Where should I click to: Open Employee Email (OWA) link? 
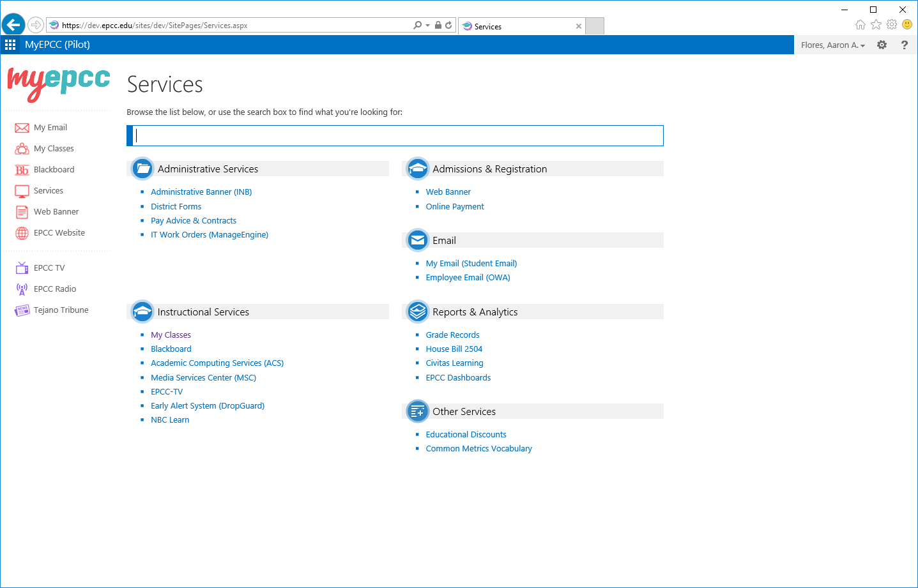(468, 278)
